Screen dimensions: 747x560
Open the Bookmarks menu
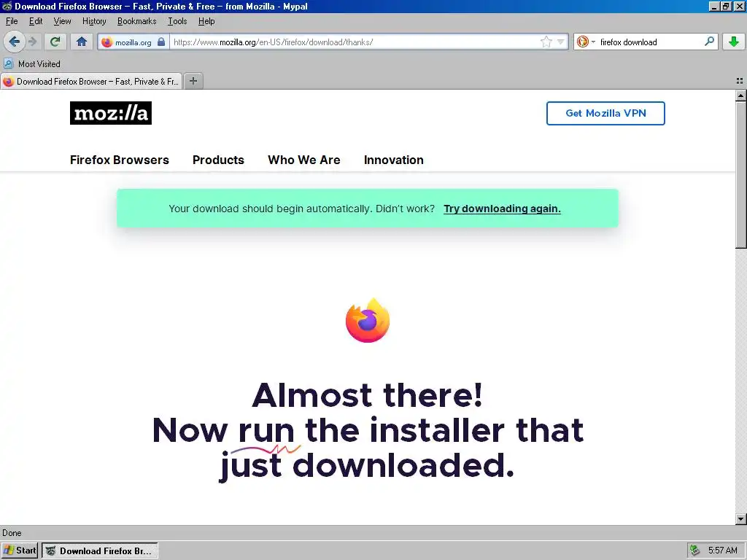pos(136,21)
